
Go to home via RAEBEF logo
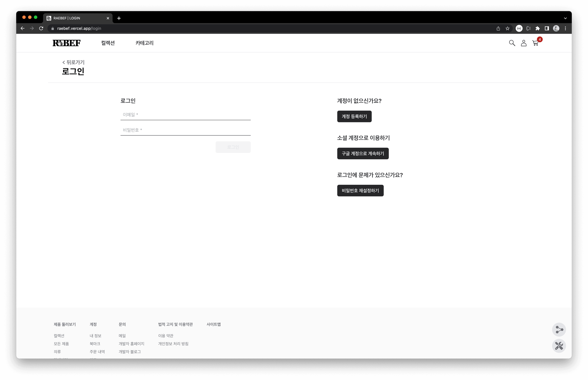pos(67,43)
